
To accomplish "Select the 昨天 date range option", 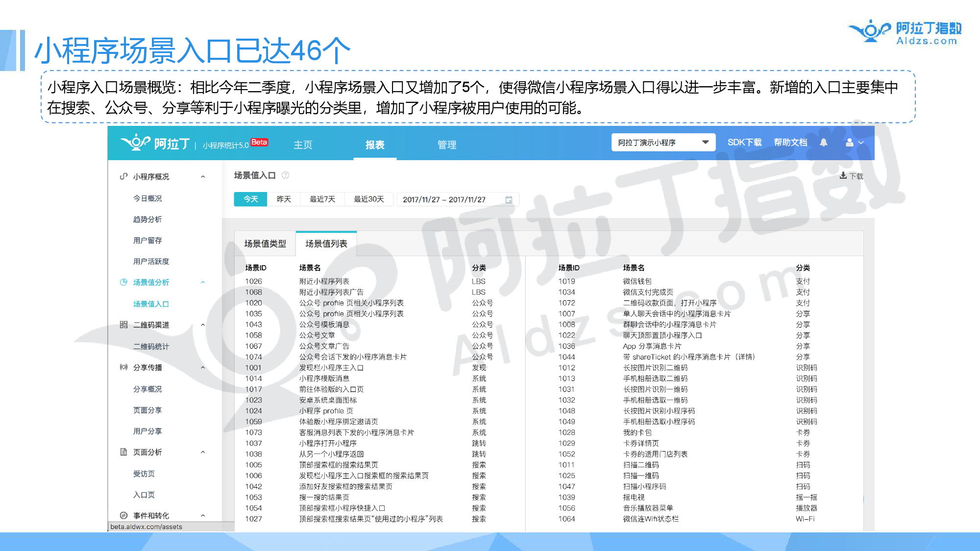I will point(284,199).
